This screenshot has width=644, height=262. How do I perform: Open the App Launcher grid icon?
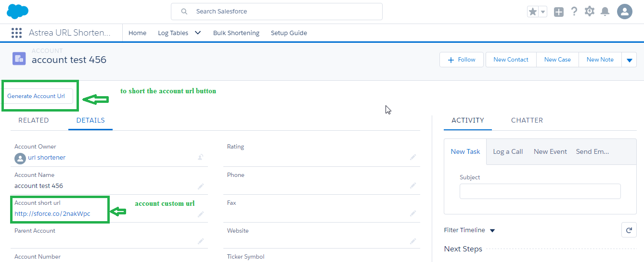[x=16, y=33]
